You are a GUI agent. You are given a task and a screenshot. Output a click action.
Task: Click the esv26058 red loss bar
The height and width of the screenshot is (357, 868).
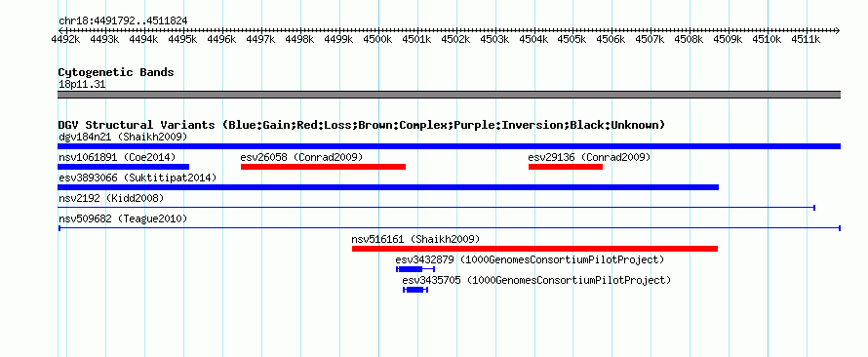(x=323, y=167)
